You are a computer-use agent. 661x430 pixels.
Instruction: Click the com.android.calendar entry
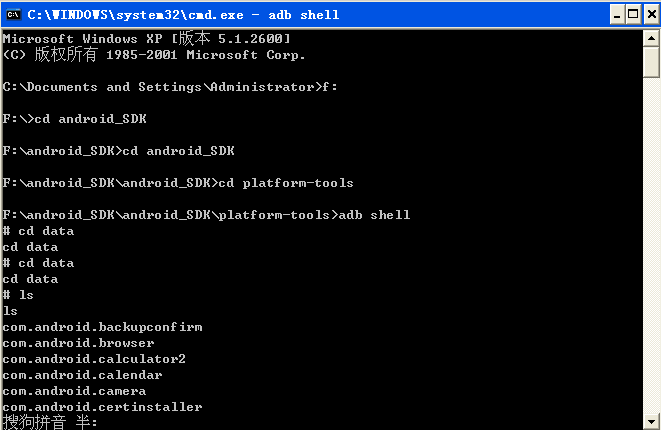pos(82,375)
